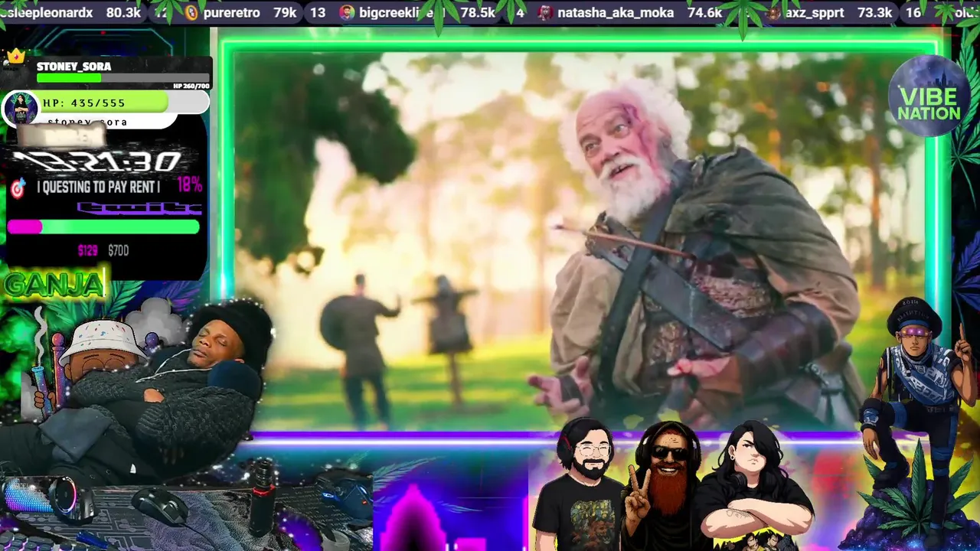Viewport: 980px width, 551px height.
Task: Click the natasha_aka_moka username in the ticker
Action: 616,13
